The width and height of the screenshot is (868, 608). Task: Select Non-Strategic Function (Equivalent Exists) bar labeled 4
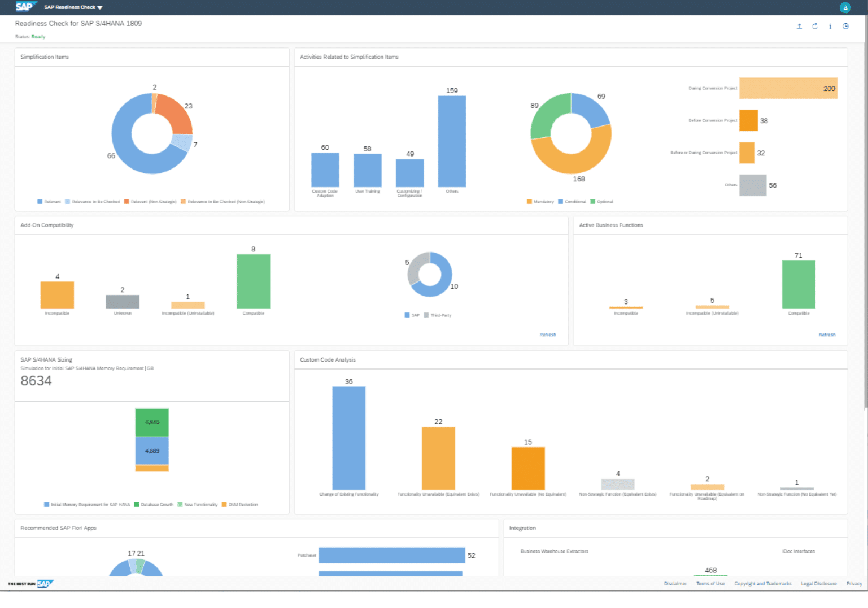(x=618, y=484)
